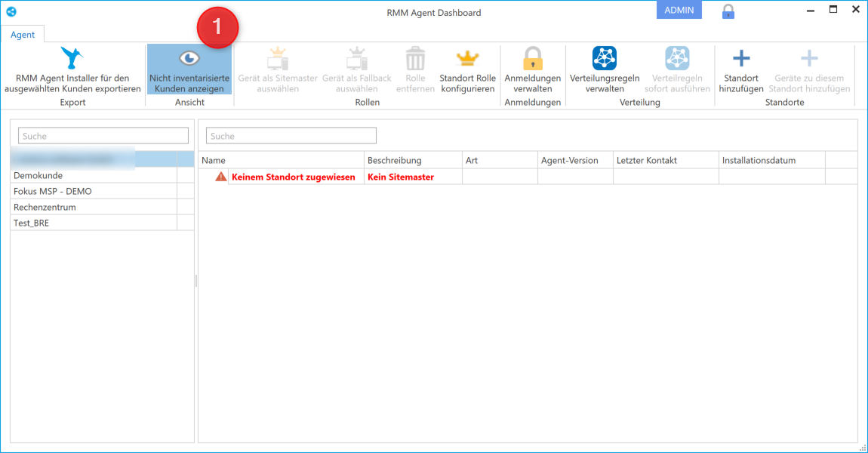The width and height of the screenshot is (868, 453).
Task: Open Anmeldungen verwalten
Action: point(533,69)
